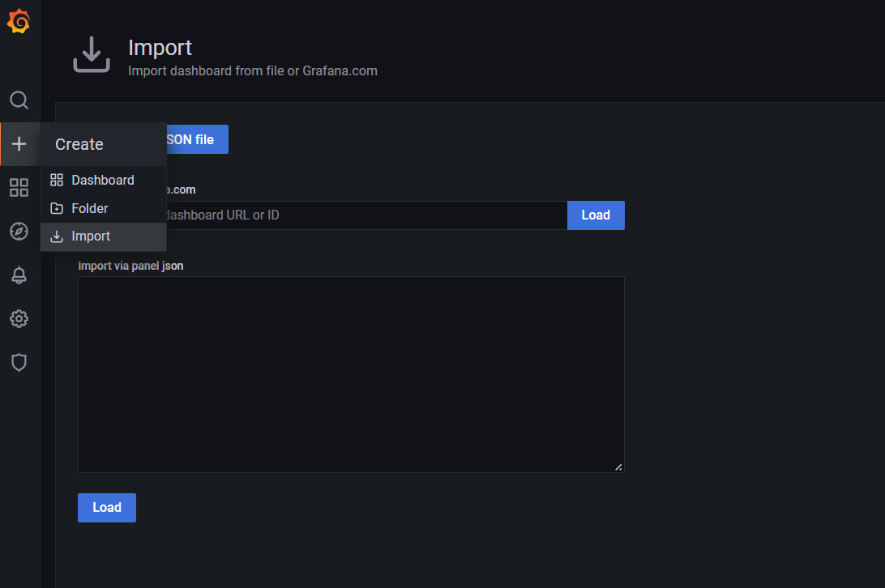Click the 'Import dashboard from file or Grafana.com' subtitle
Screen dimensions: 885x588
click(252, 71)
